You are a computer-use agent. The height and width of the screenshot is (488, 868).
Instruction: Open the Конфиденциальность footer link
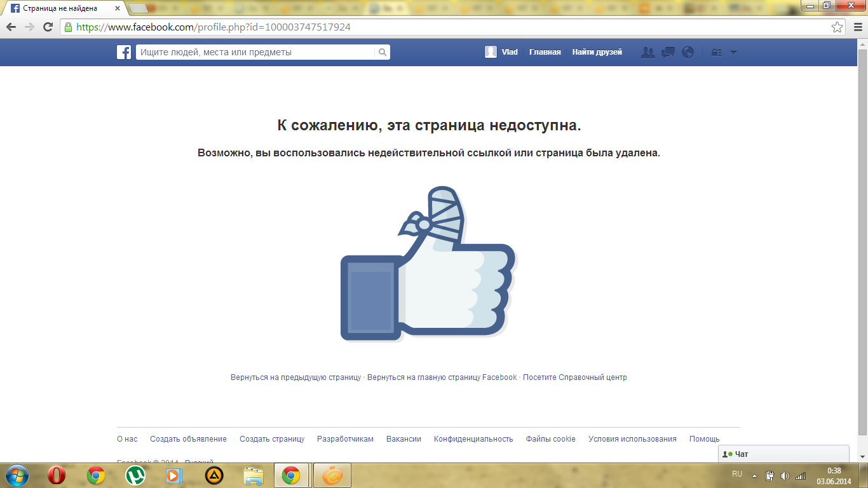(473, 439)
